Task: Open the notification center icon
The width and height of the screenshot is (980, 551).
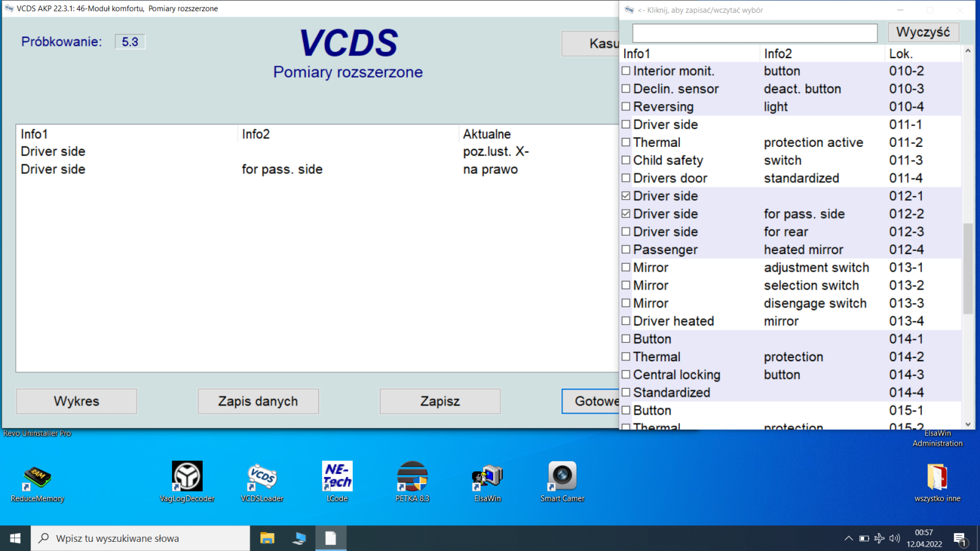Action: pos(960,539)
